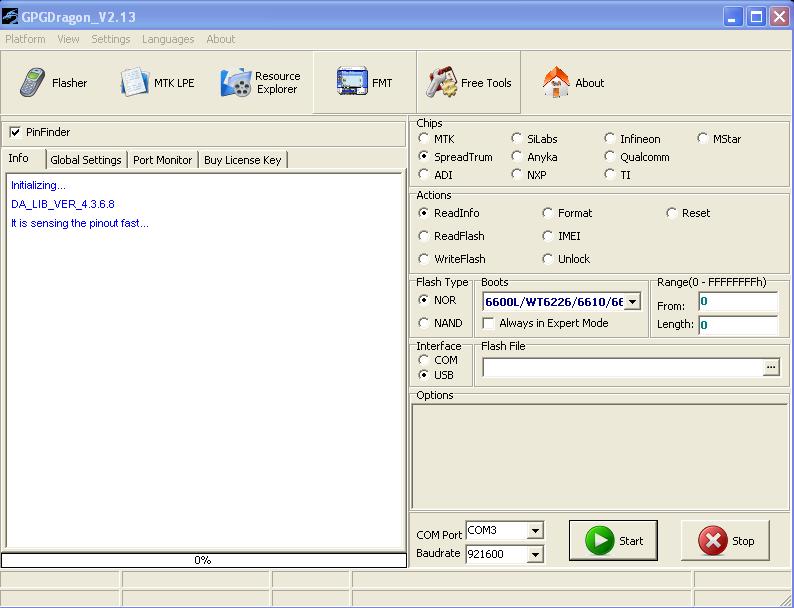The width and height of the screenshot is (794, 608).
Task: Expand the Baudrate dropdown
Action: point(535,554)
